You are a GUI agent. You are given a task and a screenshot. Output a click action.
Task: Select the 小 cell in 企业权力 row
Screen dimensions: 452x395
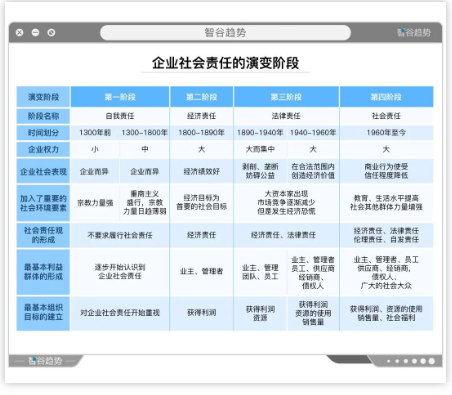pos(95,149)
